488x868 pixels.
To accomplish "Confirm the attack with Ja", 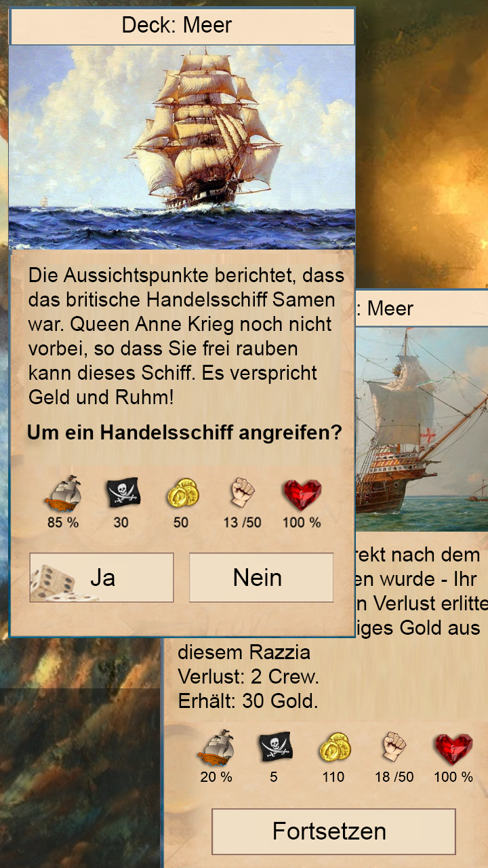I will 102,578.
